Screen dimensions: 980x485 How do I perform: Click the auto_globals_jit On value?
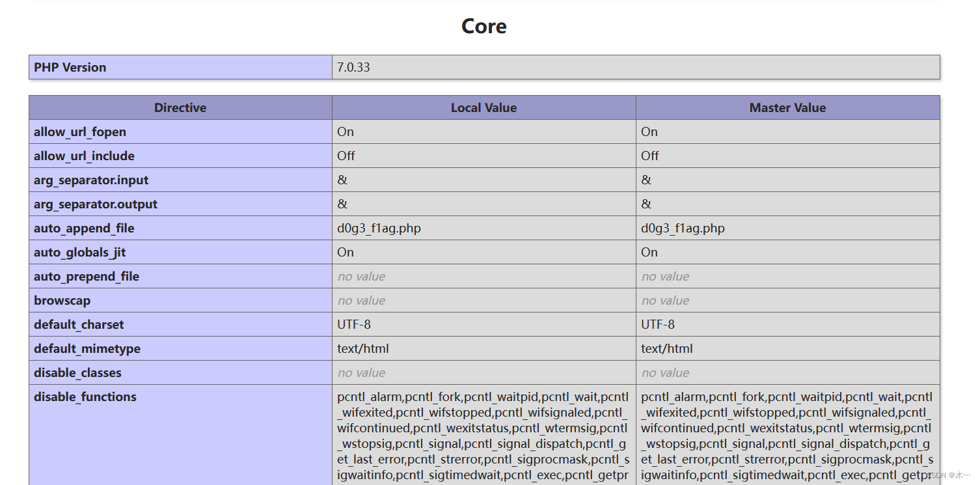point(345,252)
